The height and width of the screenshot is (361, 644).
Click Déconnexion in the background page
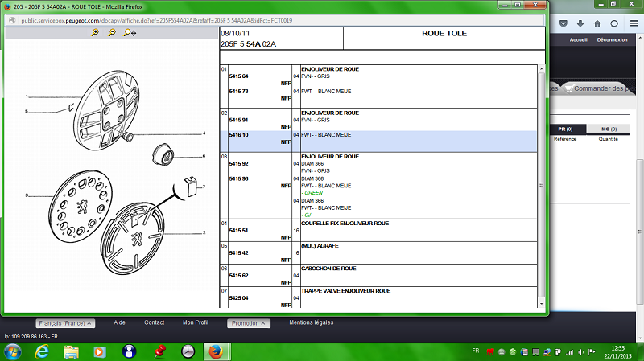point(612,39)
